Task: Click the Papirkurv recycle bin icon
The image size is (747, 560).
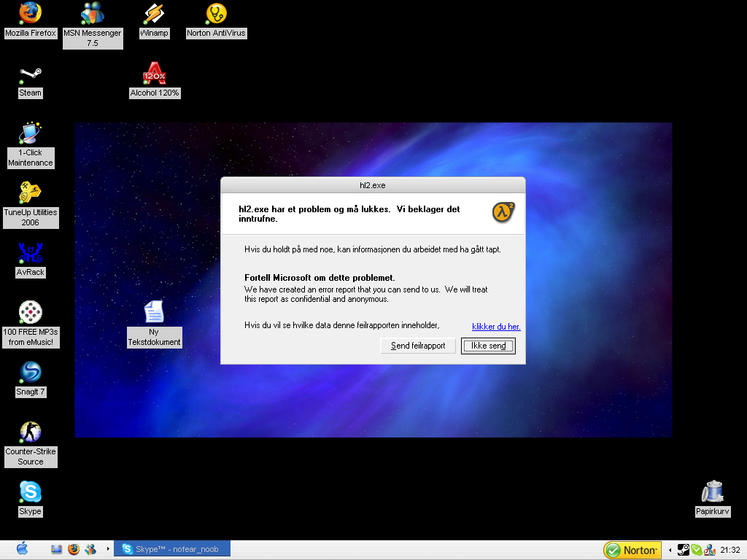Action: click(x=712, y=499)
